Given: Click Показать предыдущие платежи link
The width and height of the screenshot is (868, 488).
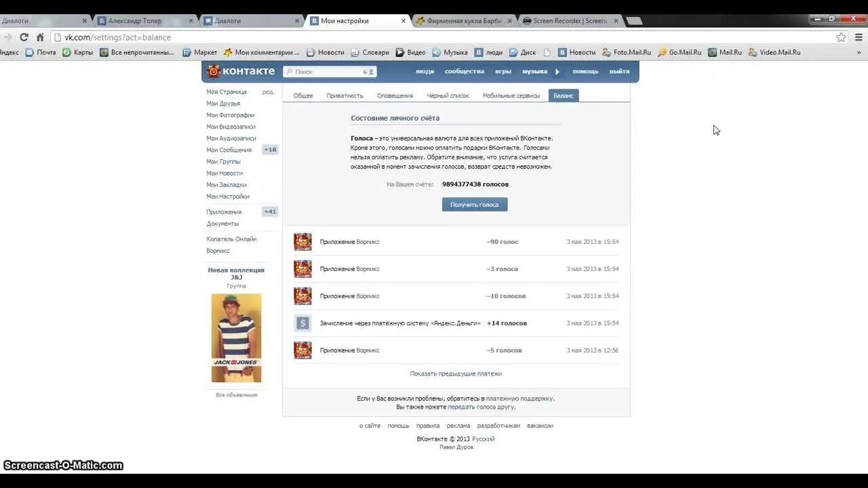Looking at the screenshot, I should click(x=456, y=373).
